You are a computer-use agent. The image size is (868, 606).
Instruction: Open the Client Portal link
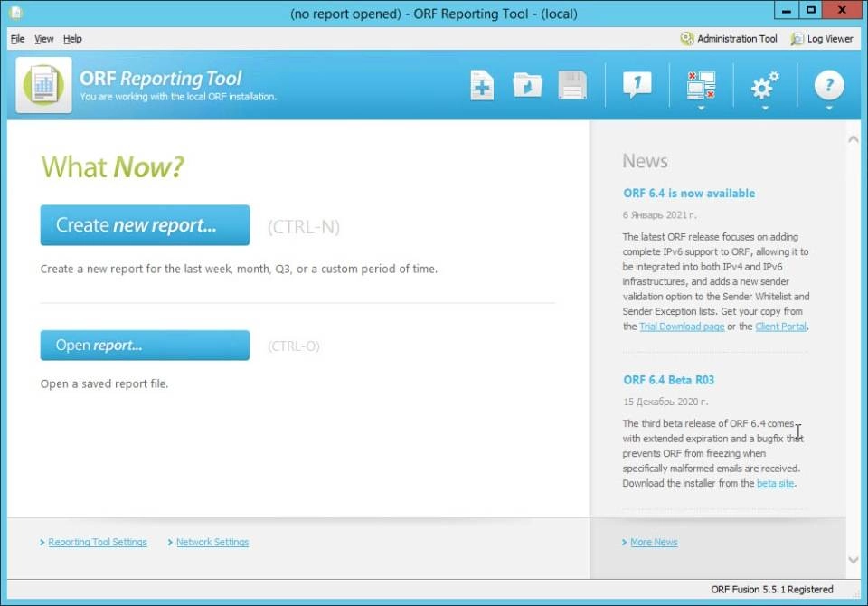[780, 327]
